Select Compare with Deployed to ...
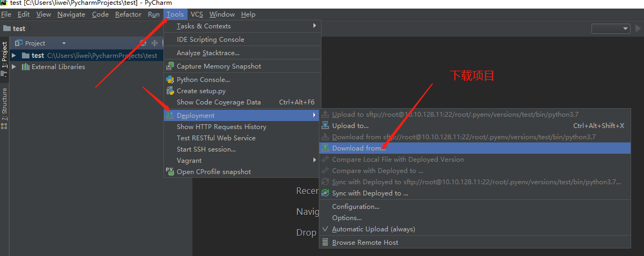Viewport: 644px width, 256px height. (475, 170)
